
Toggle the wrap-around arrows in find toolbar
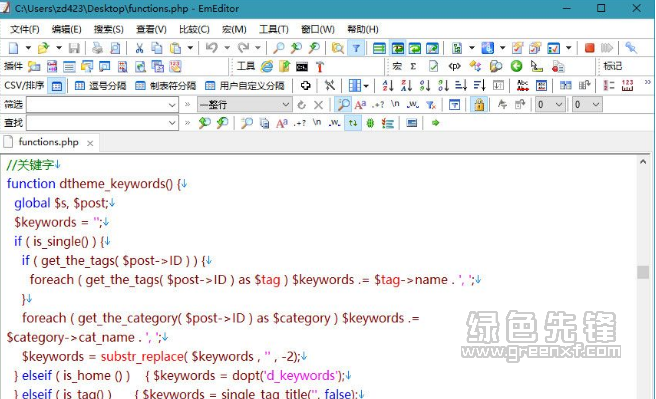(x=353, y=123)
